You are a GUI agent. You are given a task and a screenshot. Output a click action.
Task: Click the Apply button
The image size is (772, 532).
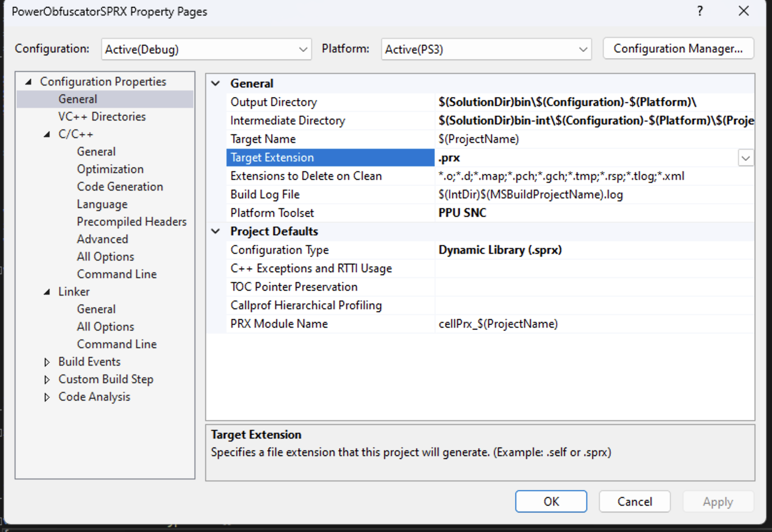(x=718, y=501)
